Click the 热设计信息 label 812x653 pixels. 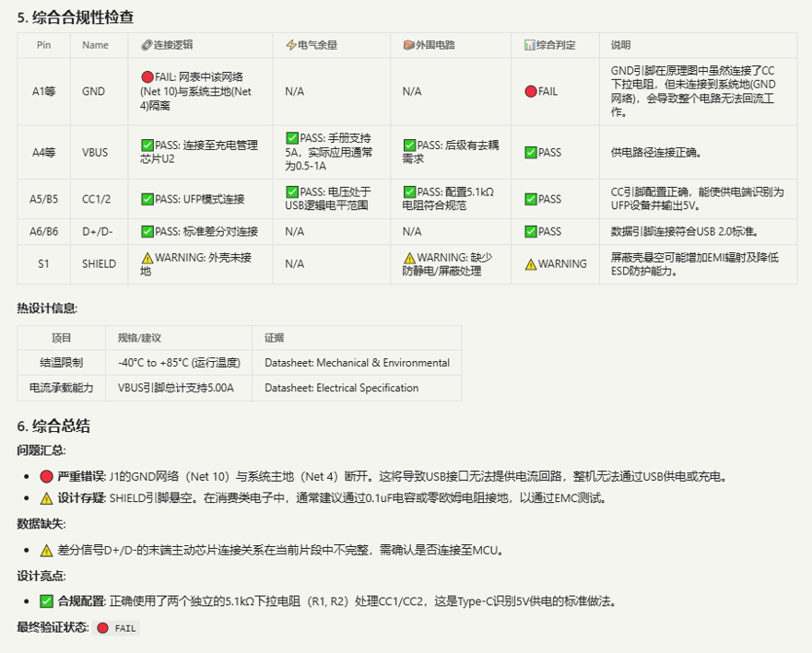[47, 309]
